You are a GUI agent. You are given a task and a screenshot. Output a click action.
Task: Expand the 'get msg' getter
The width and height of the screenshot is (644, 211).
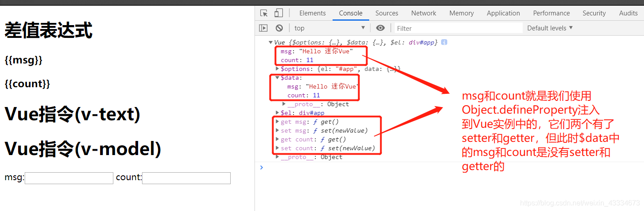coord(277,122)
